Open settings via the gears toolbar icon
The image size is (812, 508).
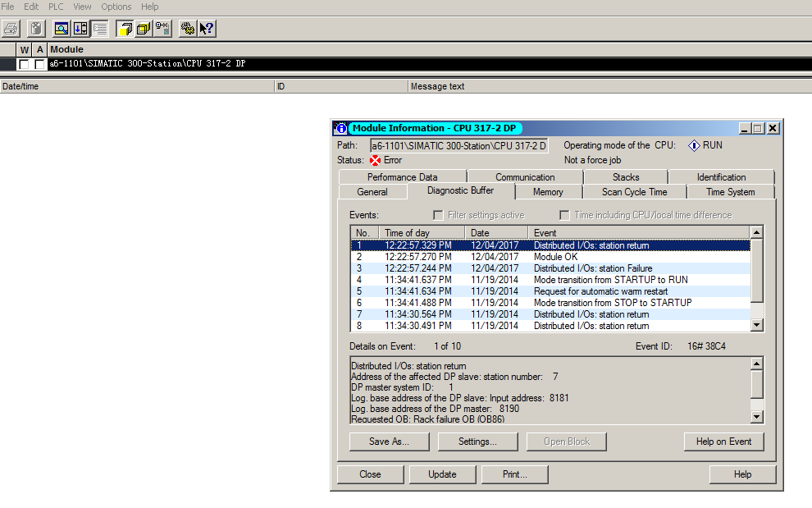tap(188, 29)
